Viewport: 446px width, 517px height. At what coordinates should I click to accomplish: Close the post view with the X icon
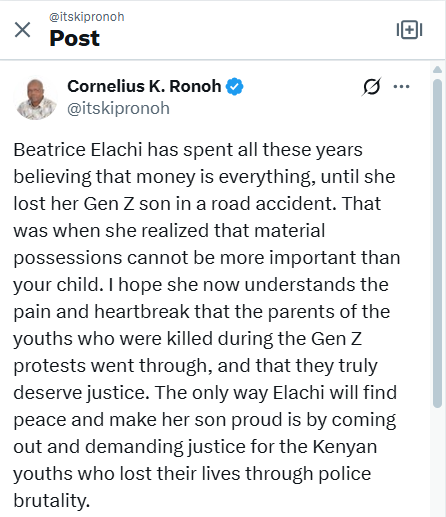tap(23, 30)
